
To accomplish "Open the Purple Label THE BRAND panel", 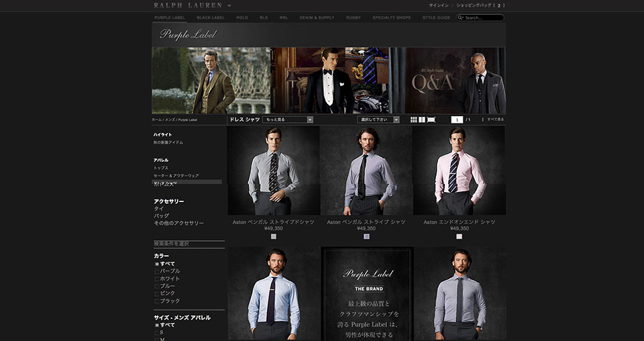I will [x=368, y=293].
